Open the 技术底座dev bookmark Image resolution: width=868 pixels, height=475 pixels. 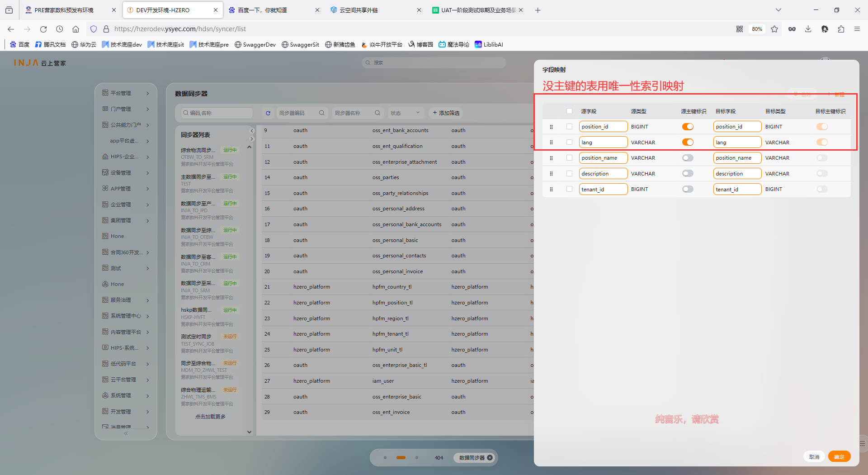click(122, 44)
